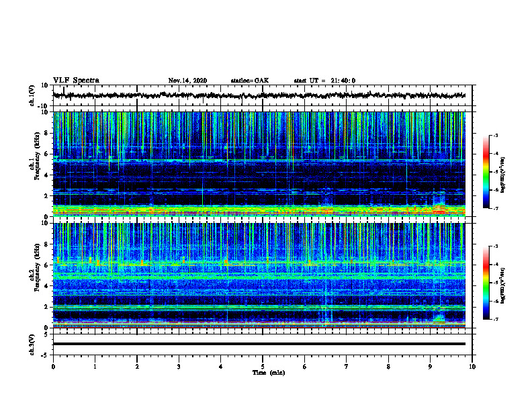Click the "-3" label atop the ch.1 color bar
Viewport: 532px width, 411px height.
click(x=496, y=135)
